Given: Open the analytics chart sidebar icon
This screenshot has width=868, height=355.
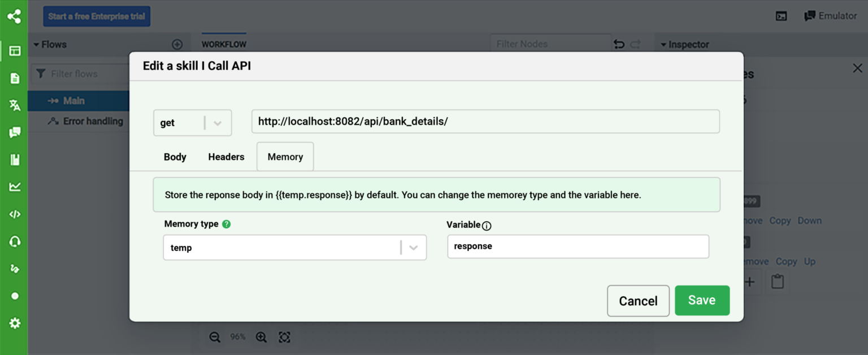Looking at the screenshot, I should click(x=15, y=187).
